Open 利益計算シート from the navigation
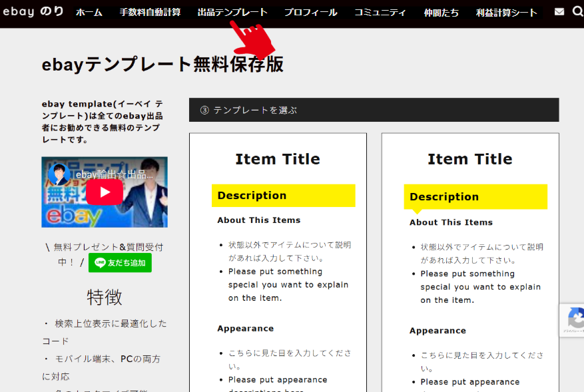Viewport: 584px width, 392px height. click(x=507, y=13)
